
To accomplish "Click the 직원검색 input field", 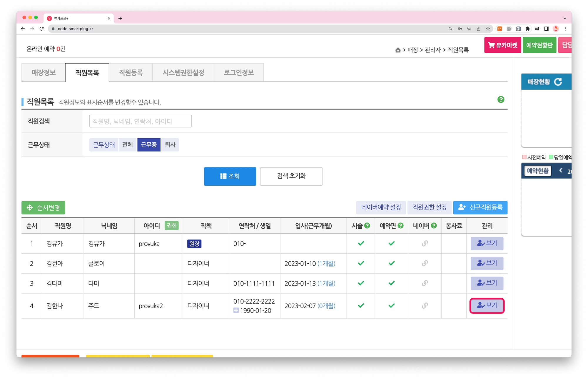I will (x=140, y=121).
